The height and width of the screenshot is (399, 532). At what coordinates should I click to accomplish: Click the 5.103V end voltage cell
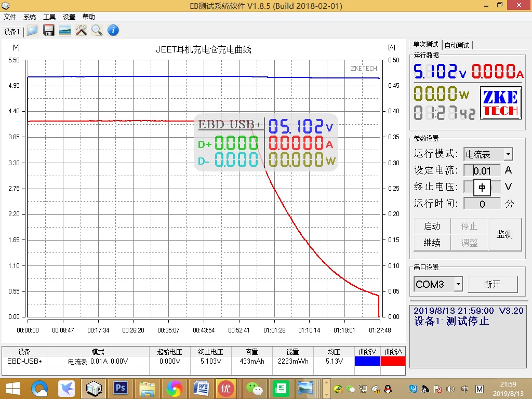coord(211,362)
